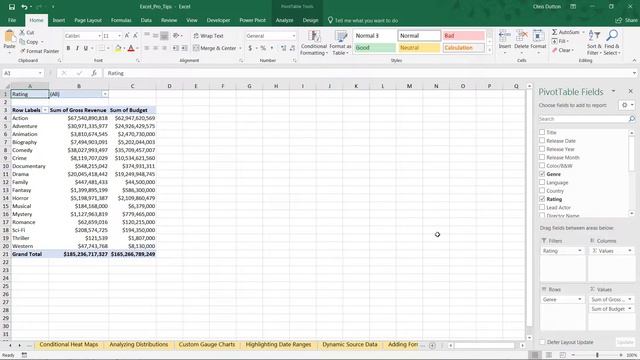Click the zoom slider handle
The width and height of the screenshot is (640, 360).
pyautogui.click(x=597, y=355)
